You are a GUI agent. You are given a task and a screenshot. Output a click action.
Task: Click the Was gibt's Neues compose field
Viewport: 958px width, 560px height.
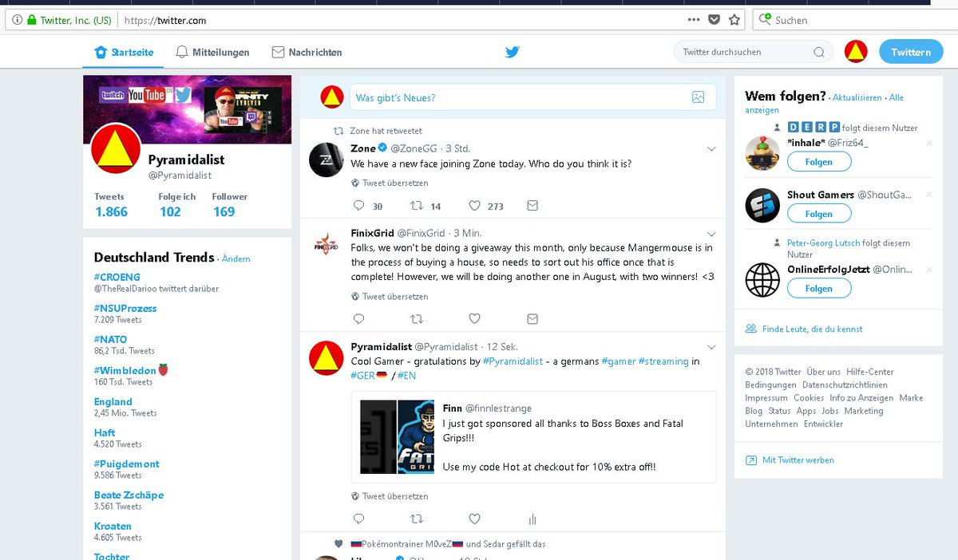click(x=532, y=97)
